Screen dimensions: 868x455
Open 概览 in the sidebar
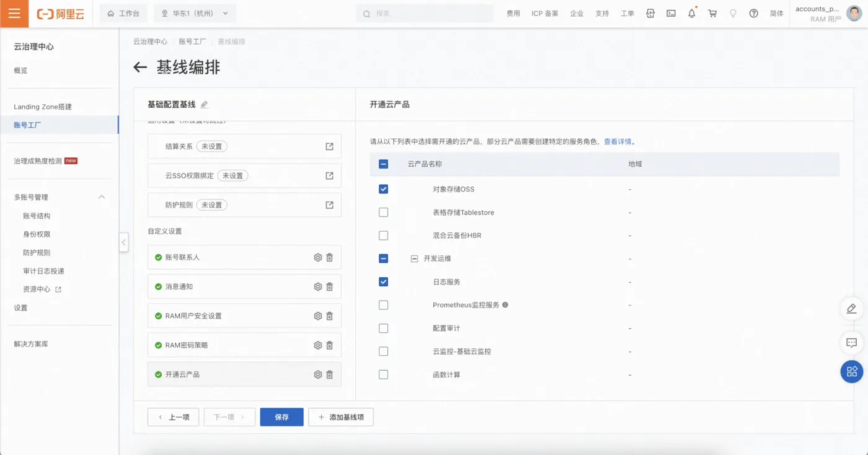20,71
